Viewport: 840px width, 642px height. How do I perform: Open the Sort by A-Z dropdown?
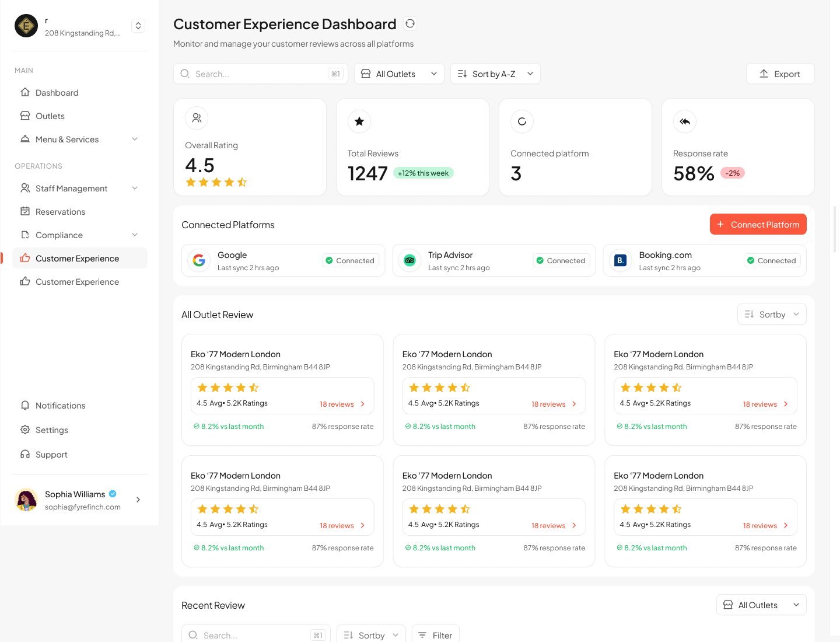point(495,74)
